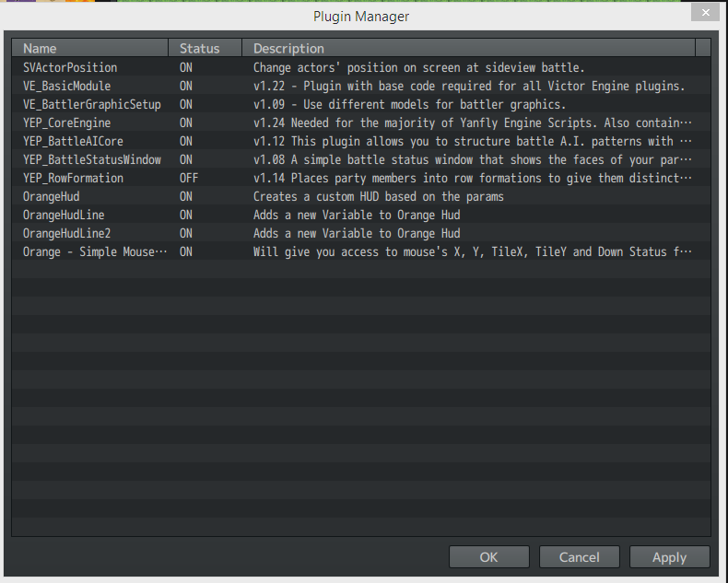Viewport: 728px width, 583px height.
Task: Click description 'Creates a custom HUD based on'
Action: click(x=379, y=197)
